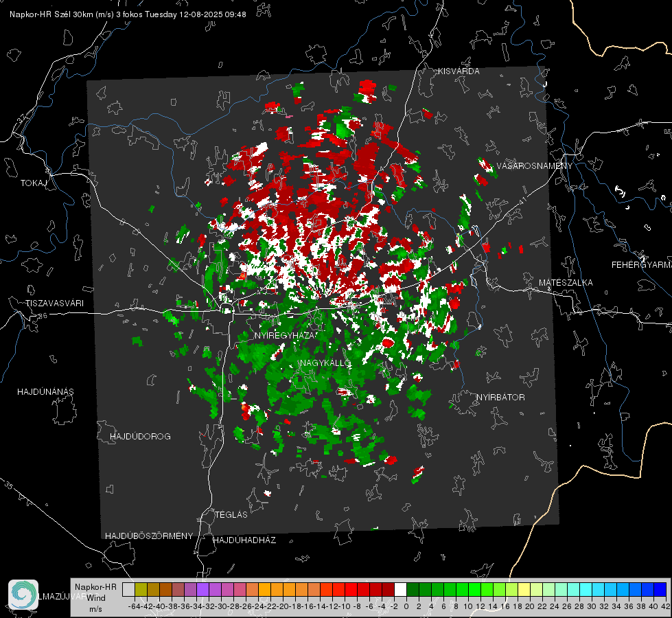
Task: Select the VÁSÁROSNAMÉNY label
Action: click(x=535, y=166)
